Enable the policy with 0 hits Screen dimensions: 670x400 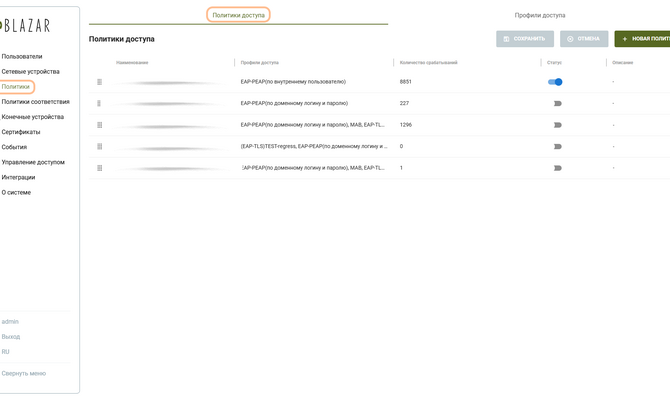click(x=558, y=146)
